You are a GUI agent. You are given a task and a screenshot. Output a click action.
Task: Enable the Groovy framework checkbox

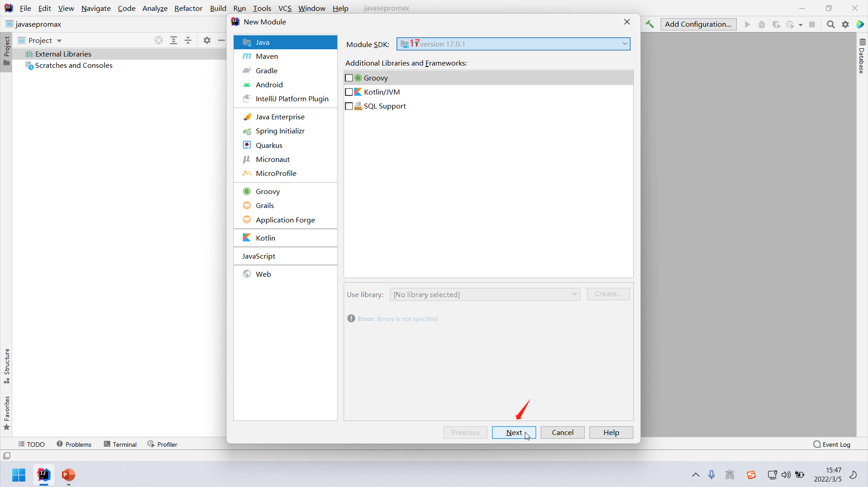[349, 78]
